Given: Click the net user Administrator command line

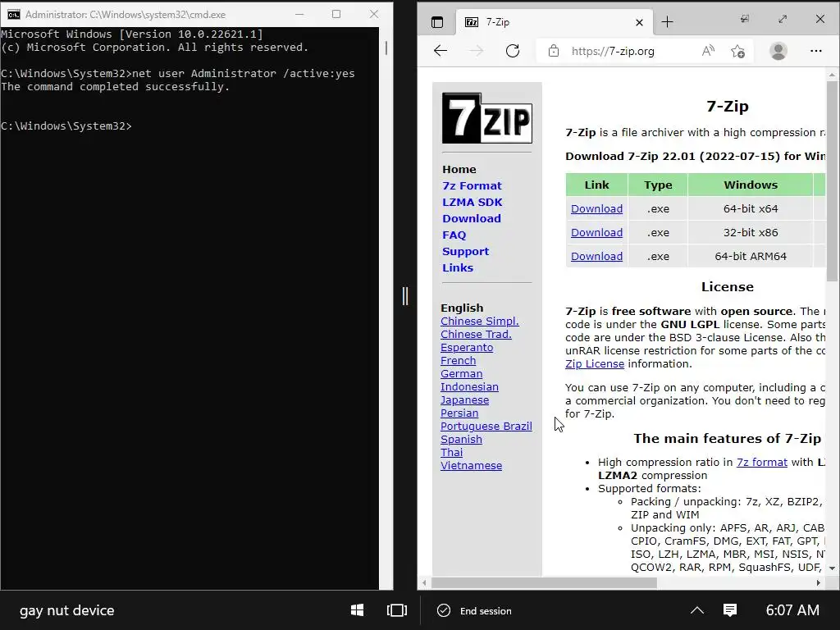Looking at the screenshot, I should pyautogui.click(x=177, y=73).
